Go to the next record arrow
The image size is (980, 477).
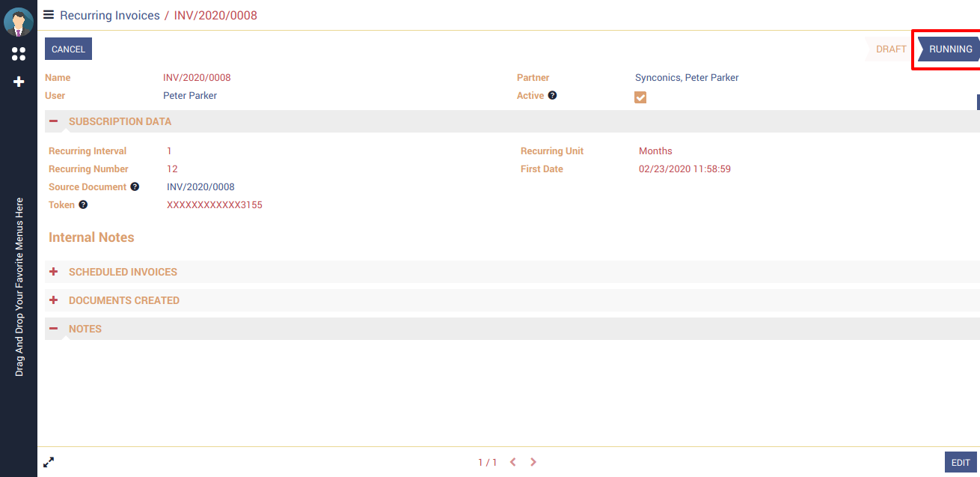coord(533,462)
